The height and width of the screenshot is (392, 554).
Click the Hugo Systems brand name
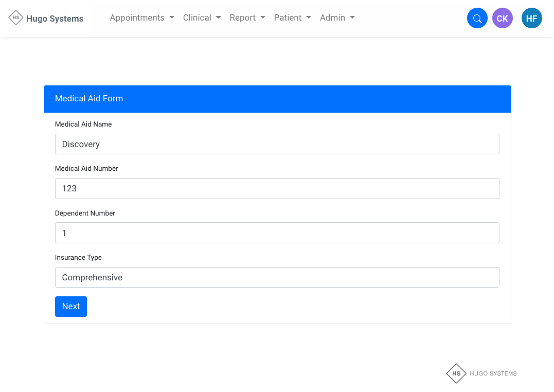(x=55, y=19)
